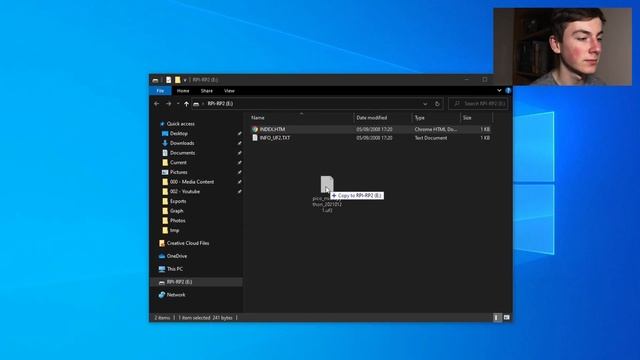This screenshot has width=640, height=360.
Task: Open the View ribbon tab
Action: (229, 91)
